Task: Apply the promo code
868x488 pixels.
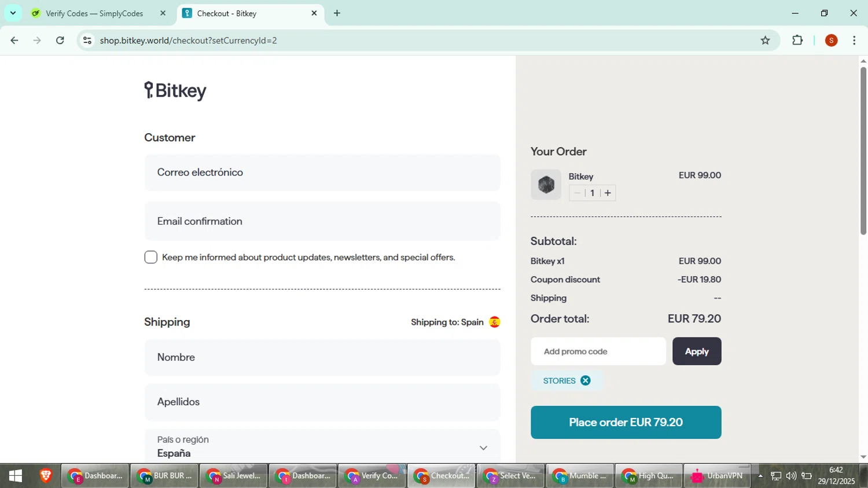Action: click(697, 351)
